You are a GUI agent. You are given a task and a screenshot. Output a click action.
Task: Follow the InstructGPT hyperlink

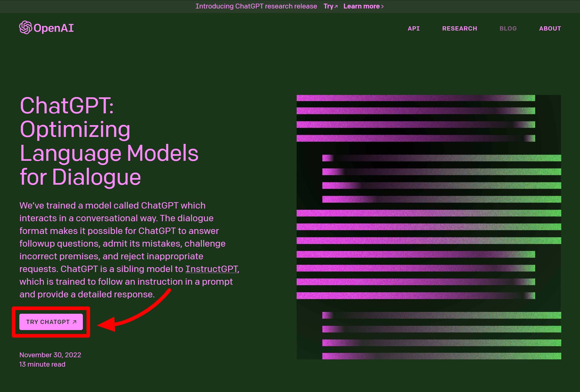pyautogui.click(x=211, y=269)
